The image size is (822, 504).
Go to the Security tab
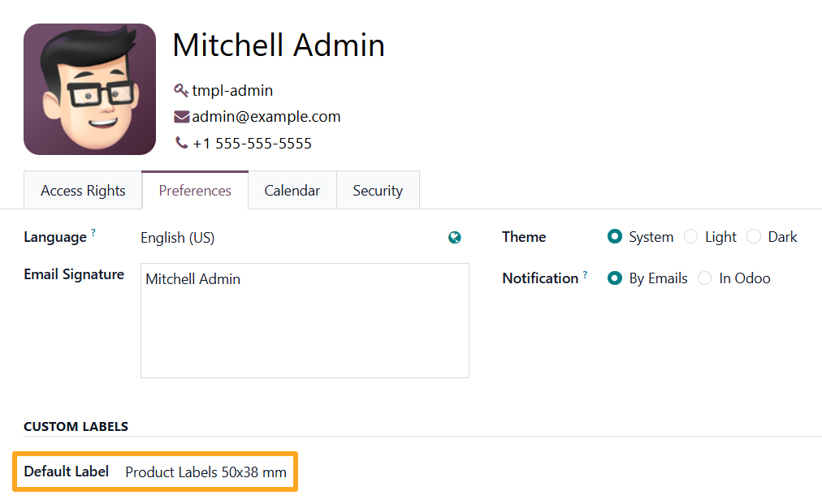pyautogui.click(x=378, y=191)
